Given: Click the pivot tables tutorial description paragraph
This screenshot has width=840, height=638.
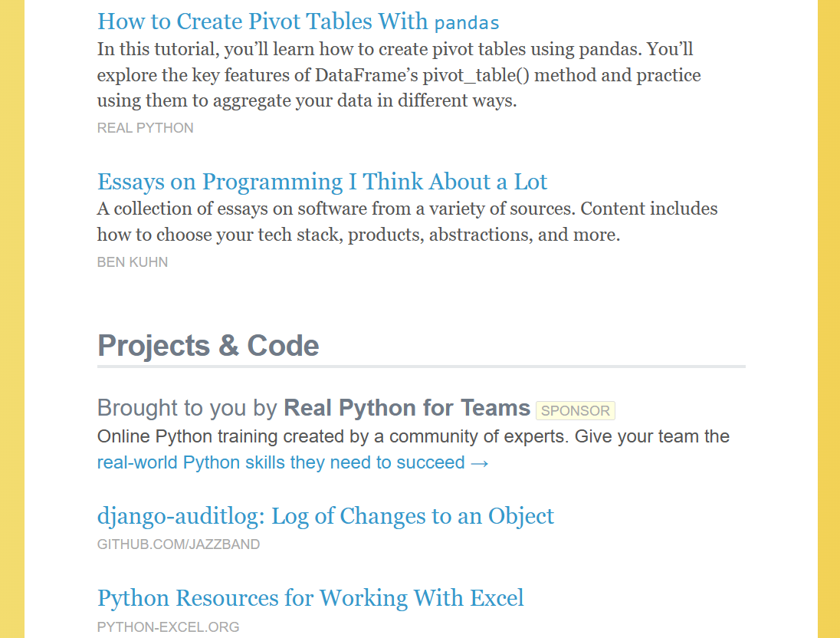Looking at the screenshot, I should tap(399, 75).
